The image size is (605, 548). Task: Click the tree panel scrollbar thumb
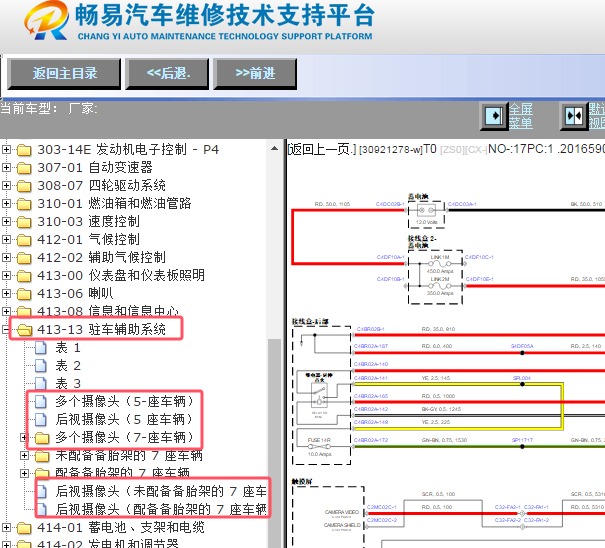click(274, 443)
